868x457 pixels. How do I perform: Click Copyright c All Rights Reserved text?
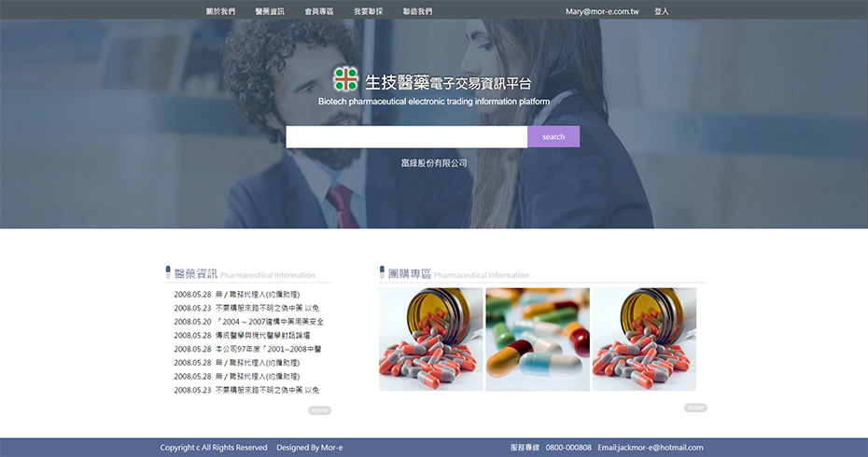pyautogui.click(x=214, y=448)
